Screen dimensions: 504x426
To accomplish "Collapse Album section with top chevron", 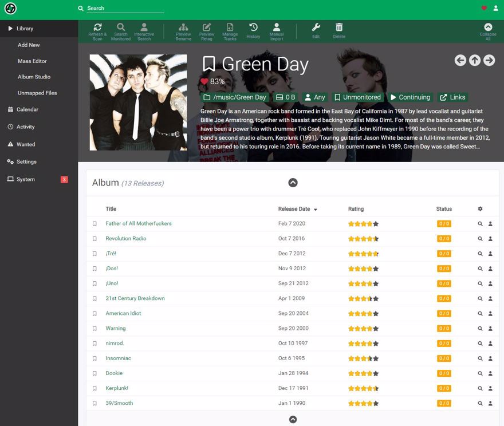I will click(x=293, y=183).
